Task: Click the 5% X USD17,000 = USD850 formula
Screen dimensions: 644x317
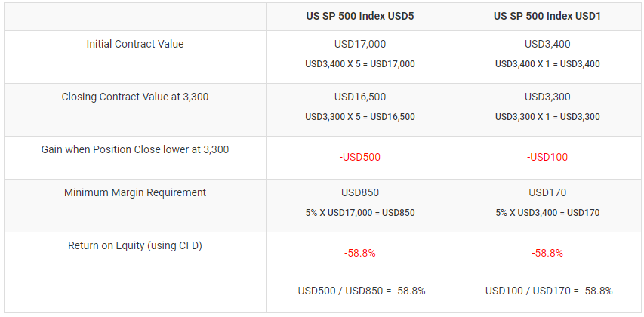Action: [x=360, y=213]
